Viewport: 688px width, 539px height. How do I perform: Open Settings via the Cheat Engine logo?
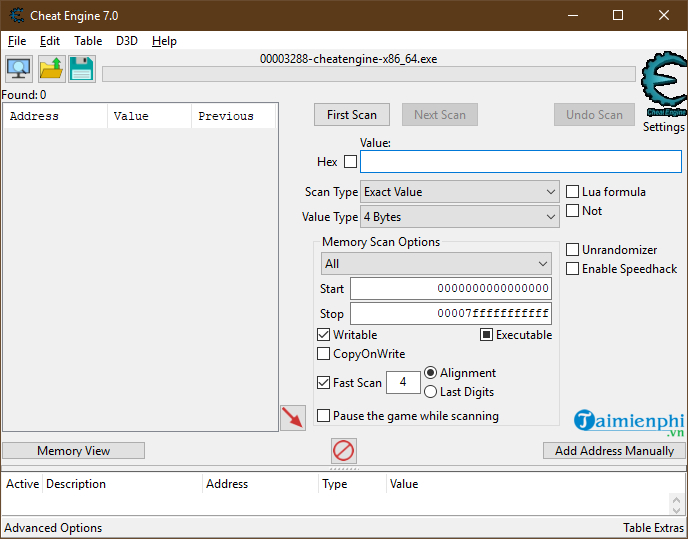click(664, 85)
